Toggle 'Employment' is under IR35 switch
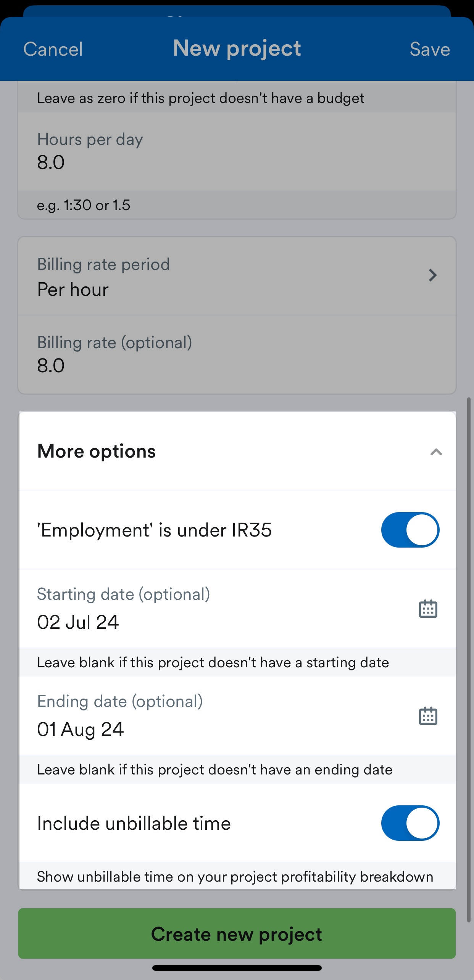The height and width of the screenshot is (980, 474). coord(410,530)
